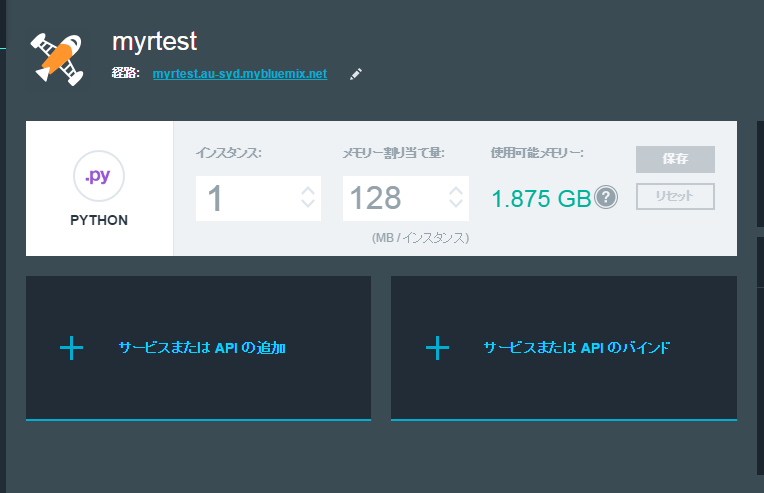Increase the instance count with up arrow

coord(308,190)
